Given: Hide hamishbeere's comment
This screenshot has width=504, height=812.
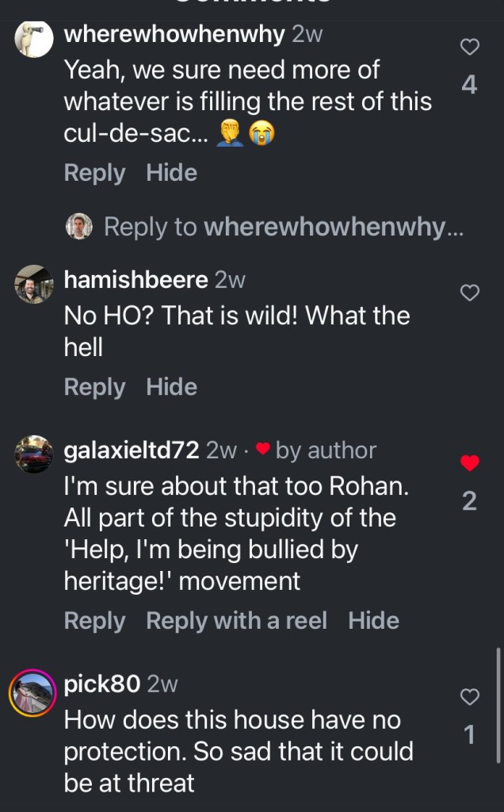Looking at the screenshot, I should (171, 387).
